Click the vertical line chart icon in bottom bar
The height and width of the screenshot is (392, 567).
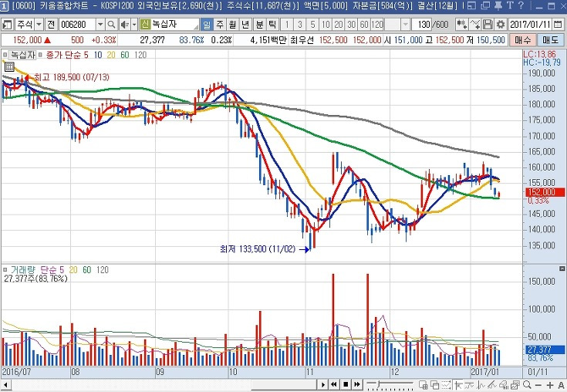tap(481, 384)
